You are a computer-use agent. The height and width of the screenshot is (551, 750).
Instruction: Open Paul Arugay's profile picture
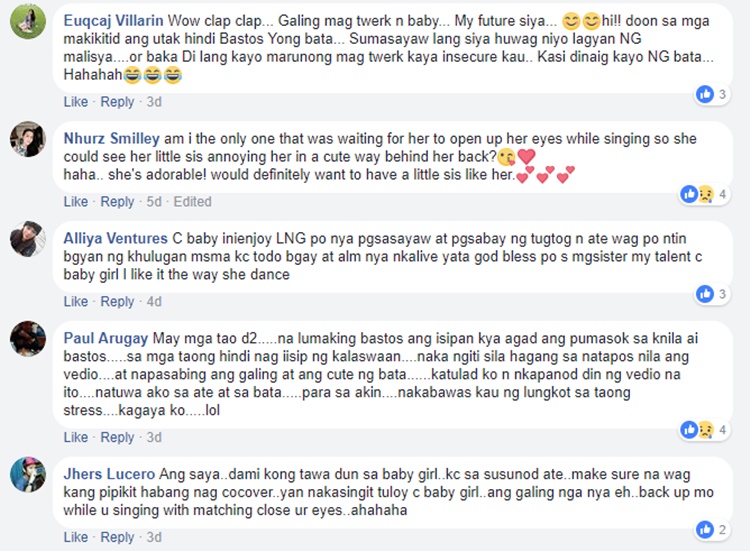click(28, 339)
